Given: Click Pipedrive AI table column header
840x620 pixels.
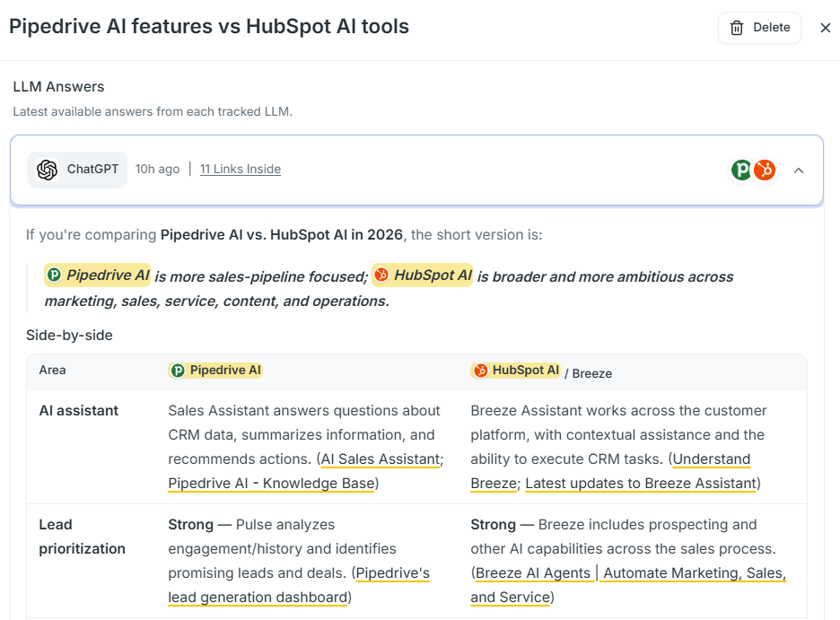Looking at the screenshot, I should point(215,371).
